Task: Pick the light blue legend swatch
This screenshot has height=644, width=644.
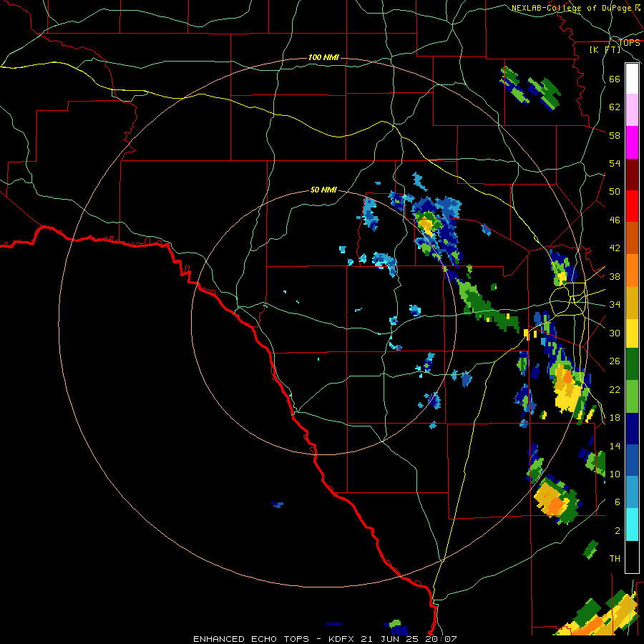Action: click(632, 492)
